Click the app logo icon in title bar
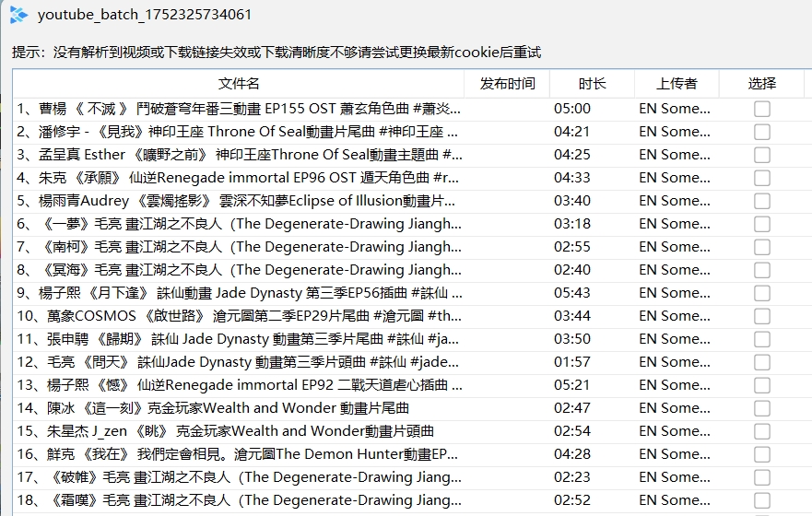The height and width of the screenshot is (516, 812). tap(18, 15)
